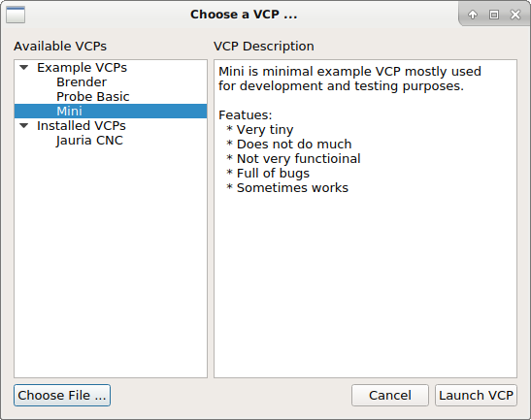Click the shade window up-arrow icon
Viewport: 531px width, 420px height.
pyautogui.click(x=473, y=15)
